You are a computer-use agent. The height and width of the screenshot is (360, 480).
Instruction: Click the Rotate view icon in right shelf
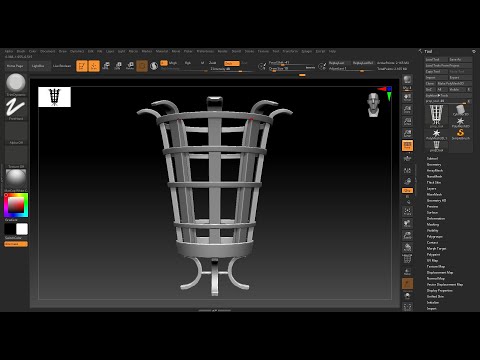click(407, 247)
